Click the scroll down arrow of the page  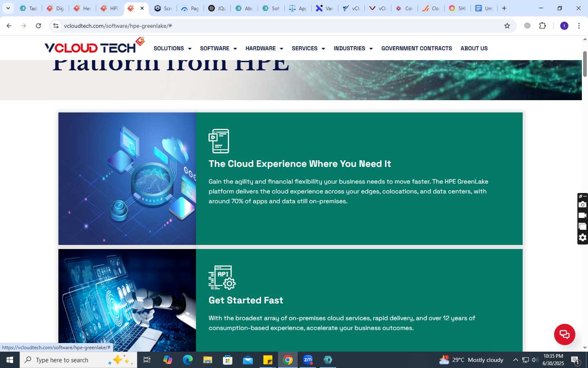(x=585, y=348)
